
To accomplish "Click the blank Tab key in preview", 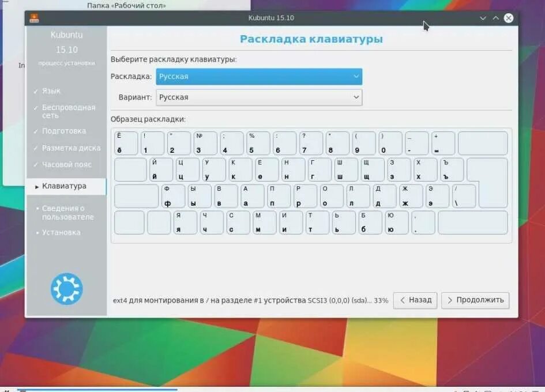I will point(130,169).
